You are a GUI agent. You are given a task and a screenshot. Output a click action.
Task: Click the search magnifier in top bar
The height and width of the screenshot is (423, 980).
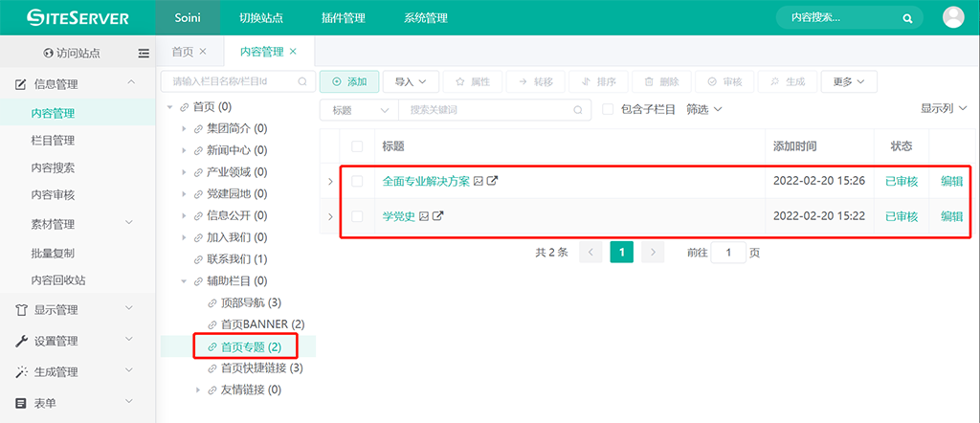pyautogui.click(x=907, y=18)
